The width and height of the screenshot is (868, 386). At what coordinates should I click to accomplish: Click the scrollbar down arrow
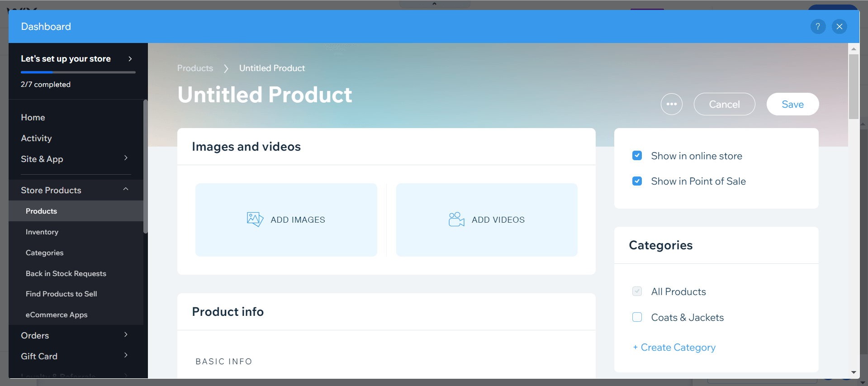click(x=854, y=372)
